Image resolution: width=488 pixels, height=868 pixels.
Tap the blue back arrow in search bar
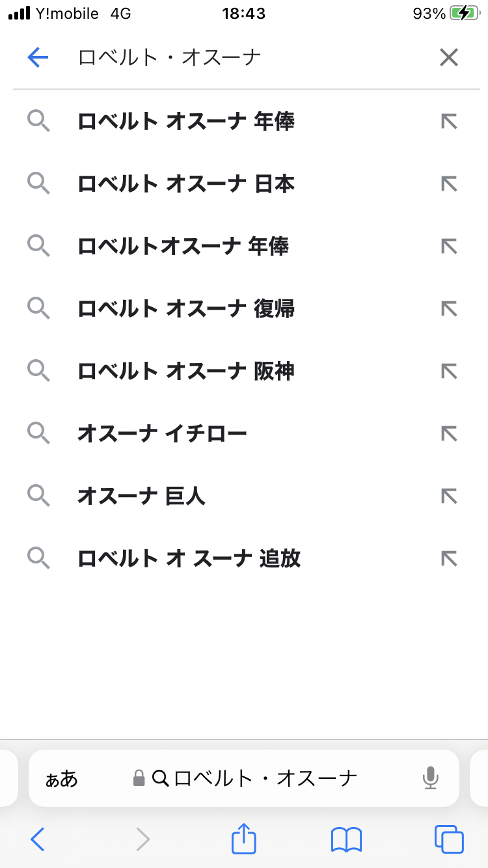[38, 58]
